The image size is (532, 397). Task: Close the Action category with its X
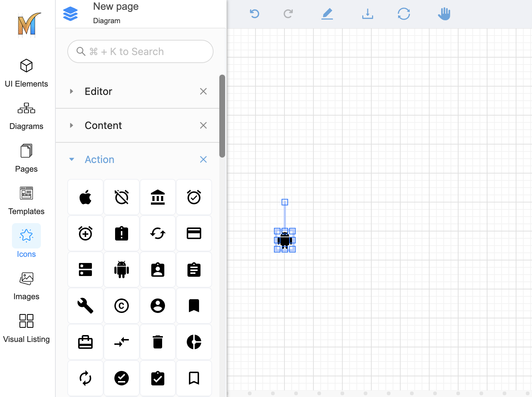[x=203, y=159]
